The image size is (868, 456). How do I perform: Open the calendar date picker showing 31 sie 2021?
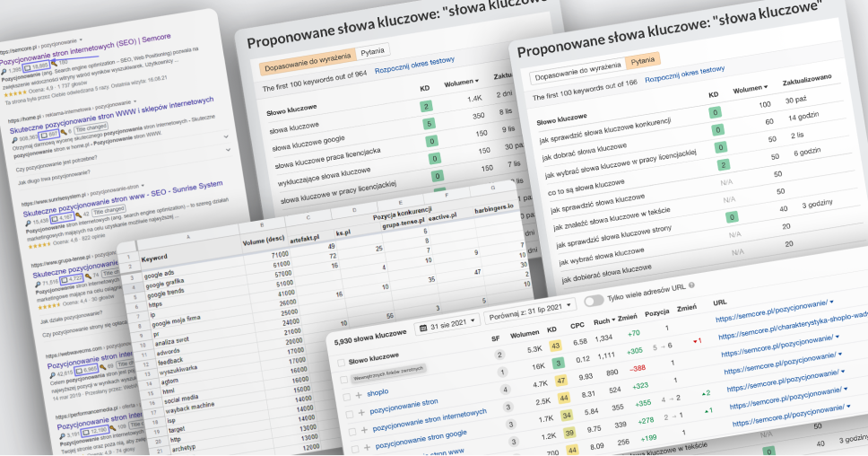point(447,325)
